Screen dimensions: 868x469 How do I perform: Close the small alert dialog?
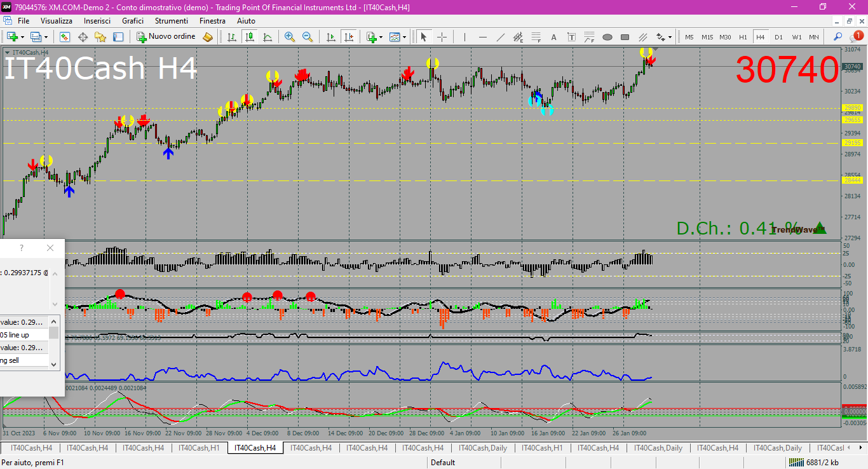(x=50, y=248)
